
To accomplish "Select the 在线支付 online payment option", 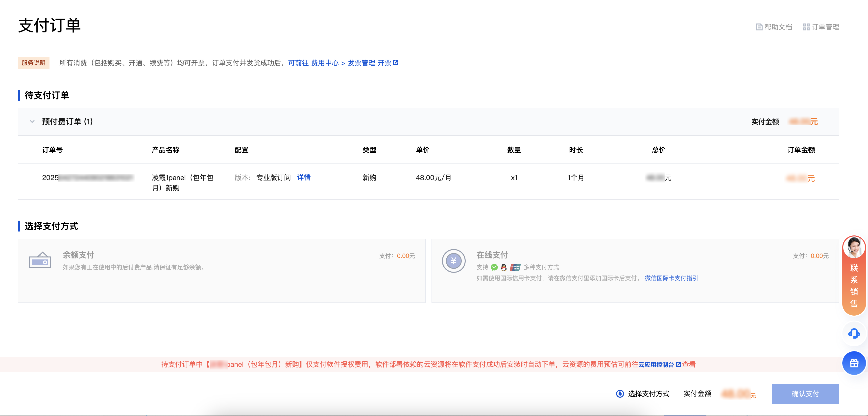I will point(635,271).
